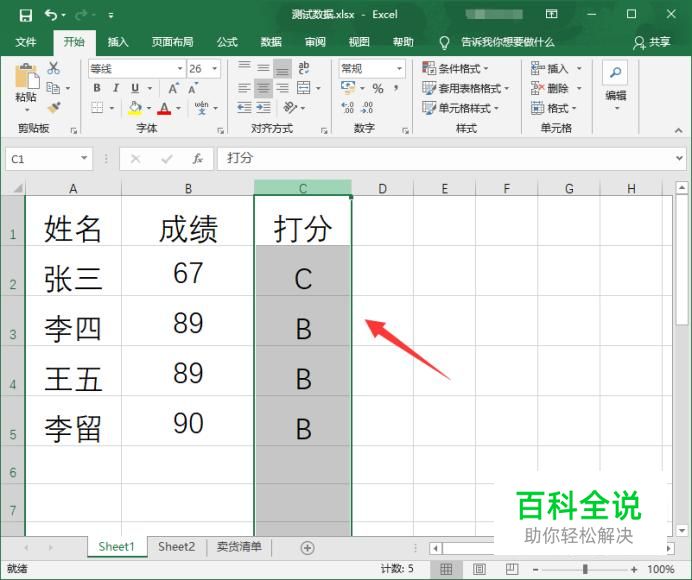Toggle Bold formatting

pos(97,88)
